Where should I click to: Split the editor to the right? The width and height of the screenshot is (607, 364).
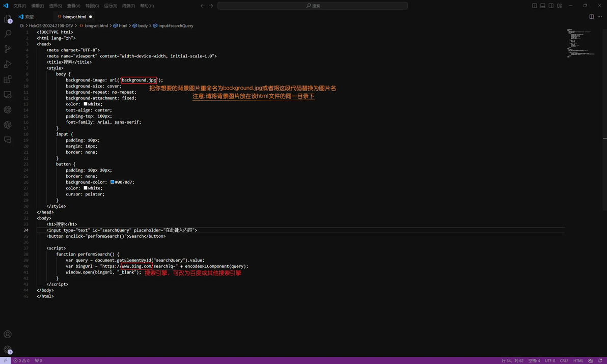[592, 17]
